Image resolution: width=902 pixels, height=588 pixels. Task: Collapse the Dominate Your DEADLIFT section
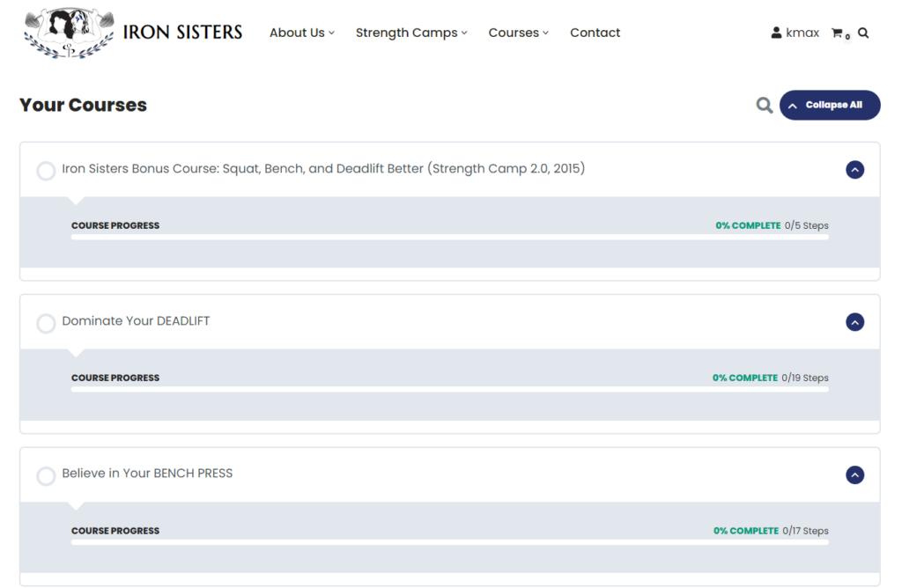[x=854, y=322]
